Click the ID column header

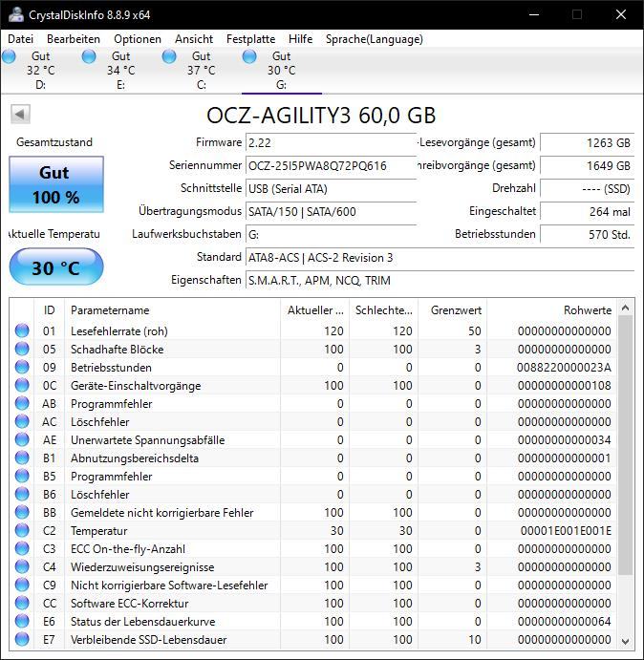(x=50, y=310)
